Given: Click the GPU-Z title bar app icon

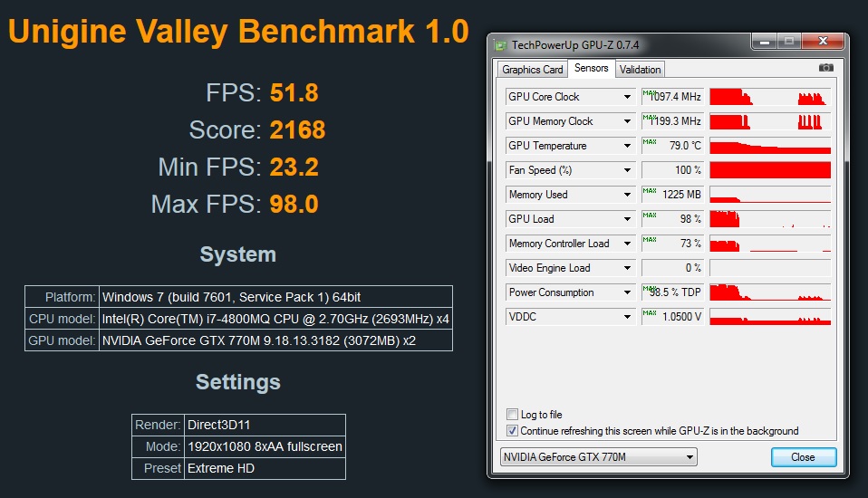Looking at the screenshot, I should (x=500, y=45).
